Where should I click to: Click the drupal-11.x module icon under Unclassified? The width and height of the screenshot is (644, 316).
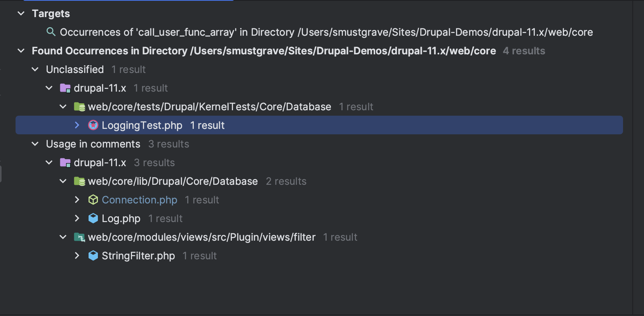coord(65,88)
